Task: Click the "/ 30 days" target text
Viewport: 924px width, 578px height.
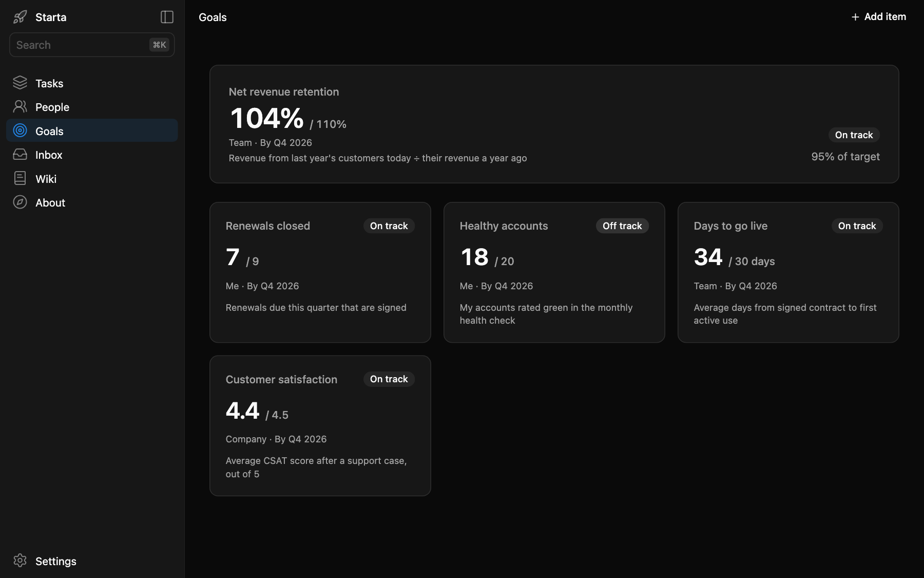Action: coord(752,261)
